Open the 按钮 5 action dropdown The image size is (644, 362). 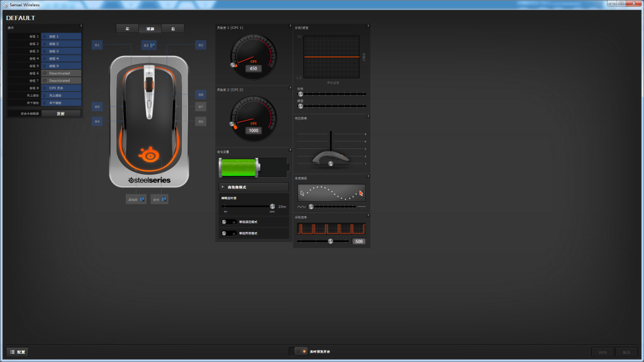pyautogui.click(x=61, y=65)
